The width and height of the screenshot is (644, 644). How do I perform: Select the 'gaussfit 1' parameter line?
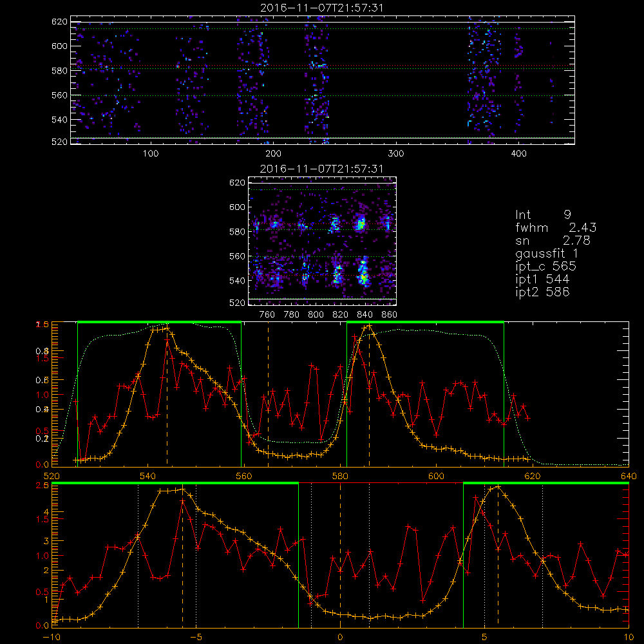547,254
